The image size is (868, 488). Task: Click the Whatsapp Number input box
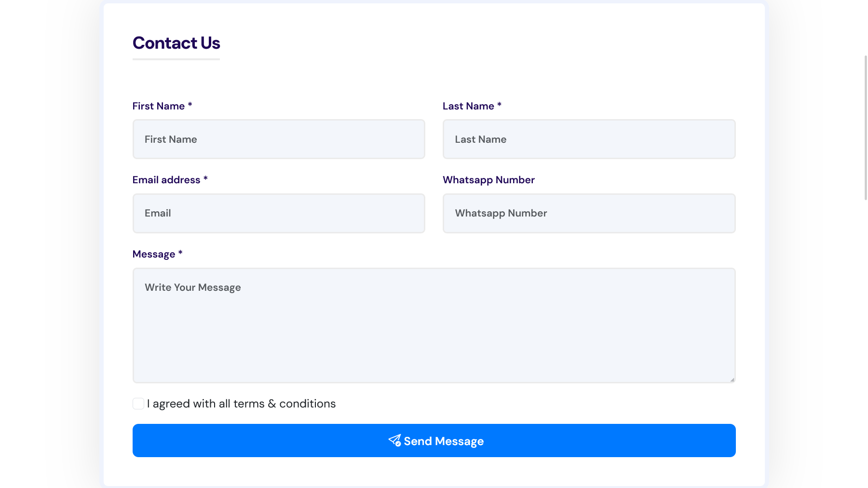tap(588, 213)
